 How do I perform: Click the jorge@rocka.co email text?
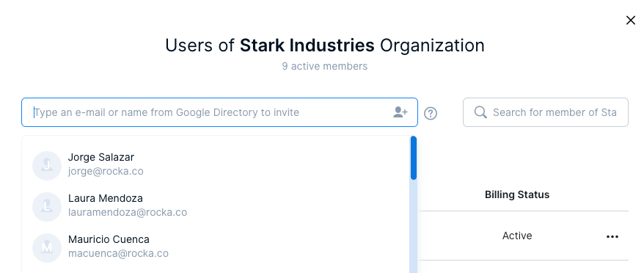pos(106,171)
